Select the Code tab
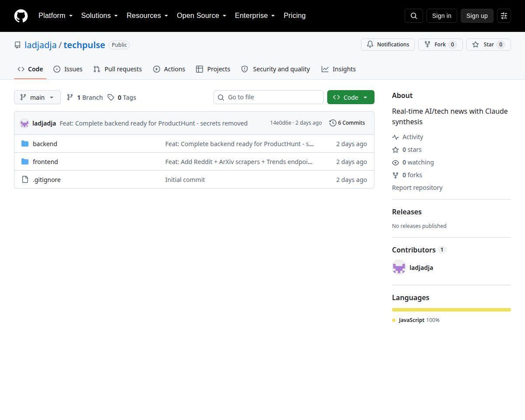 coord(30,69)
